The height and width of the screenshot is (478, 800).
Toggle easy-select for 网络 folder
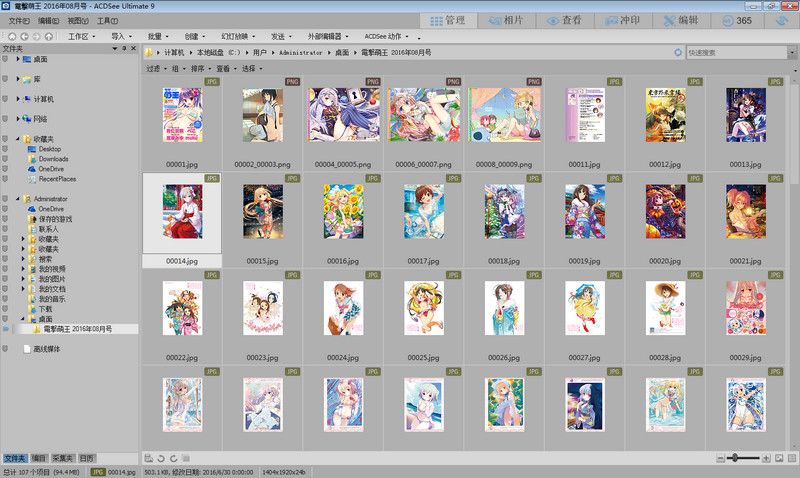click(5, 119)
